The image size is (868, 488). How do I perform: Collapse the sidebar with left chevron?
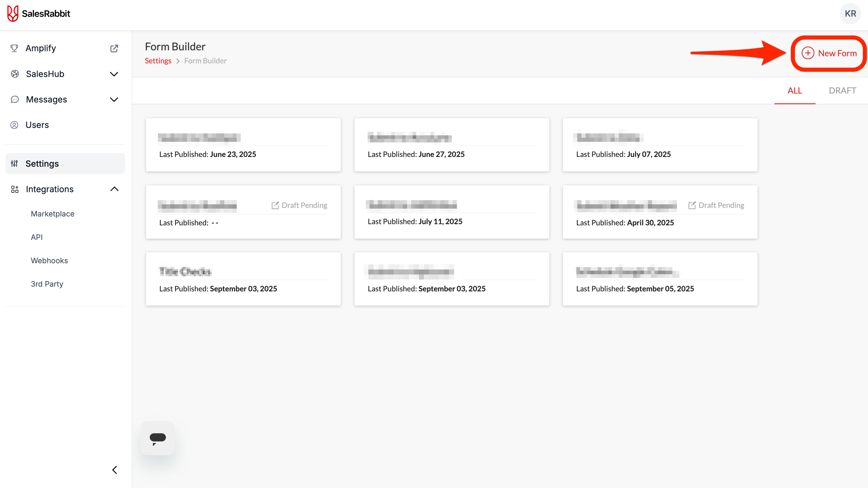pyautogui.click(x=115, y=470)
